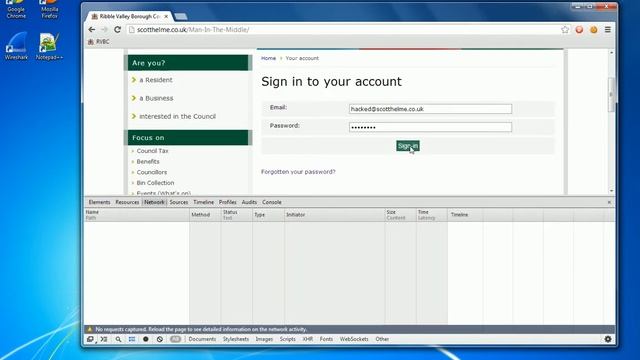
Task: Switch to the Sources devtools tab
Action: (x=179, y=202)
